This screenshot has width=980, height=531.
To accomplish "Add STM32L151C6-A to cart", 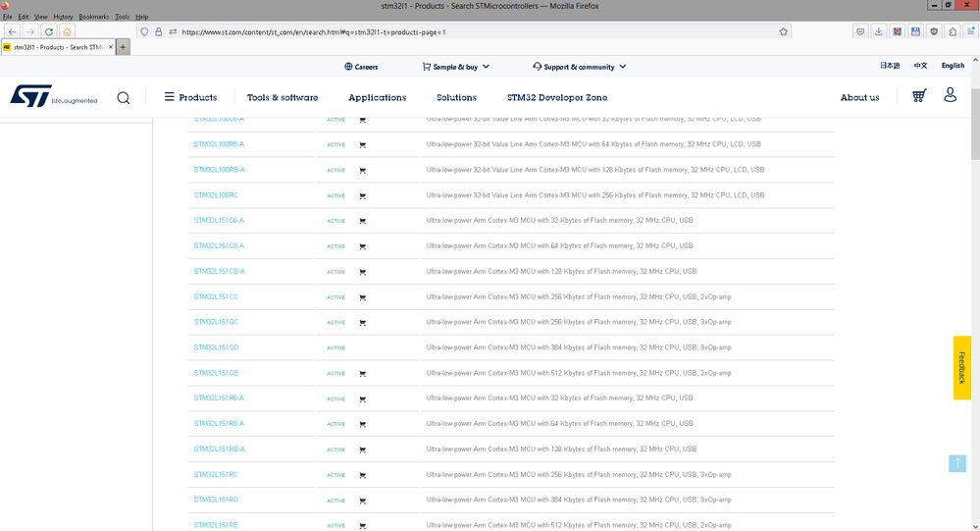I will point(363,221).
